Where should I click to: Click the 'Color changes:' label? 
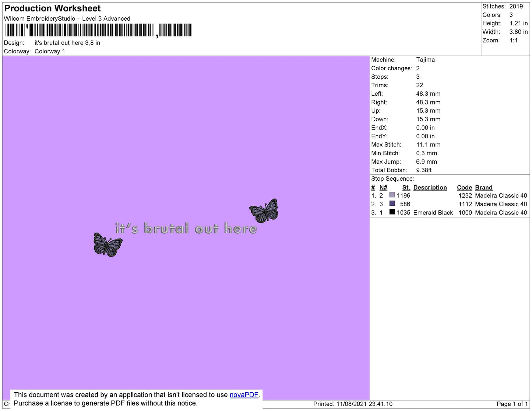(392, 68)
